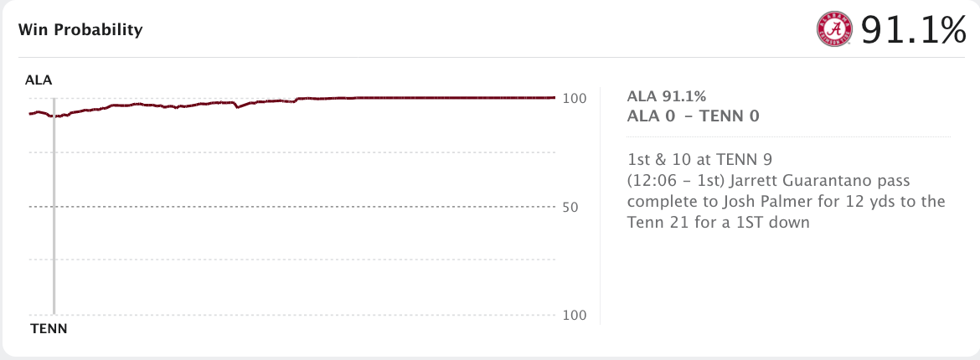
Task: Click the dotted 50 percent gridline
Action: point(292,207)
